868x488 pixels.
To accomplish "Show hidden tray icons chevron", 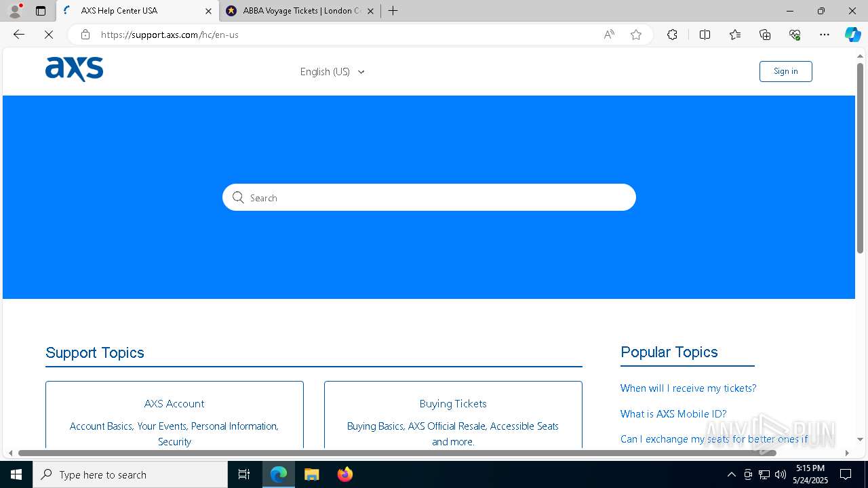I will point(731,474).
